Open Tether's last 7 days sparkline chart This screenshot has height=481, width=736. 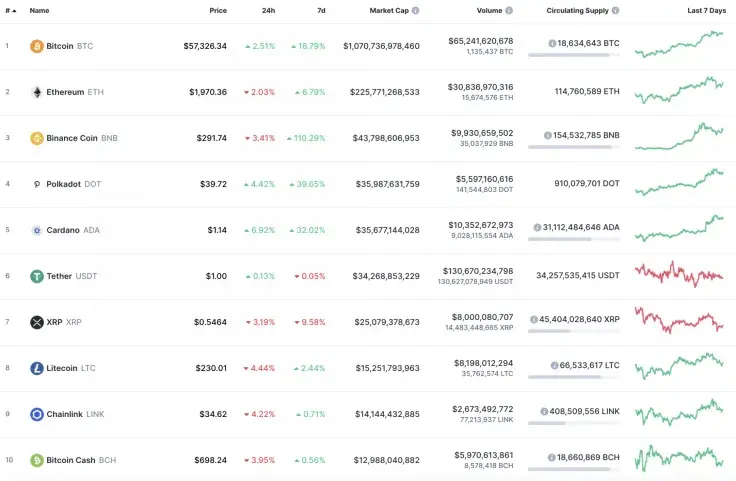[678, 274]
